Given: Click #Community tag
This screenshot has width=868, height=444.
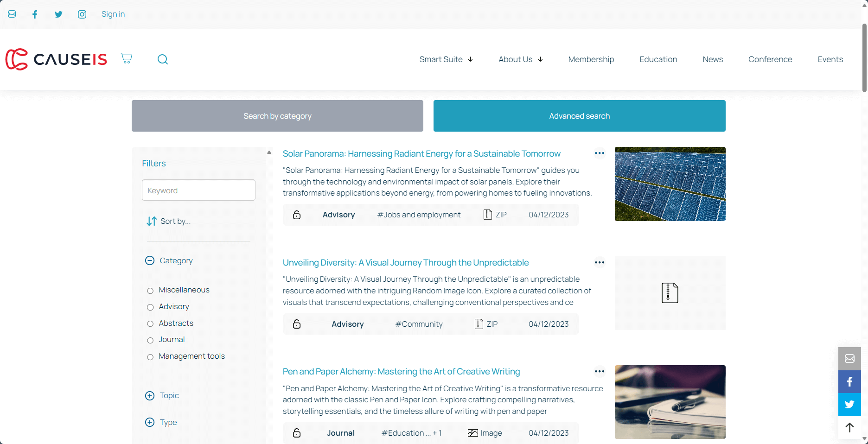Looking at the screenshot, I should tap(419, 324).
